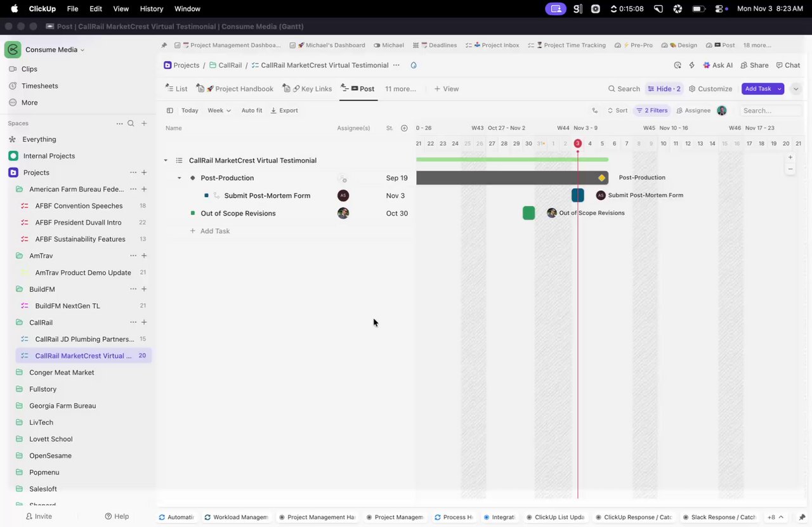
Task: Open the AFBF Convention Speeches list
Action: coord(79,206)
